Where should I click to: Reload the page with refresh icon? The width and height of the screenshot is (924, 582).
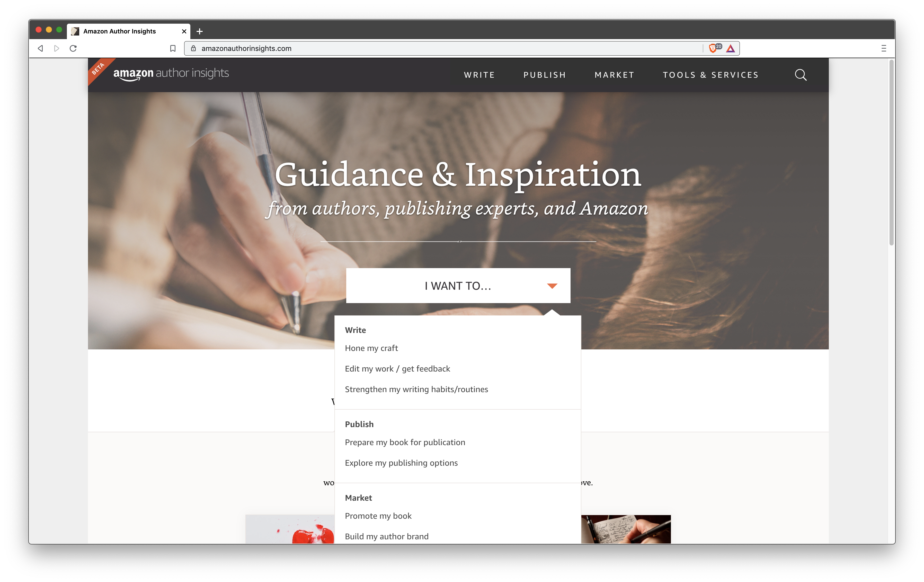(73, 48)
